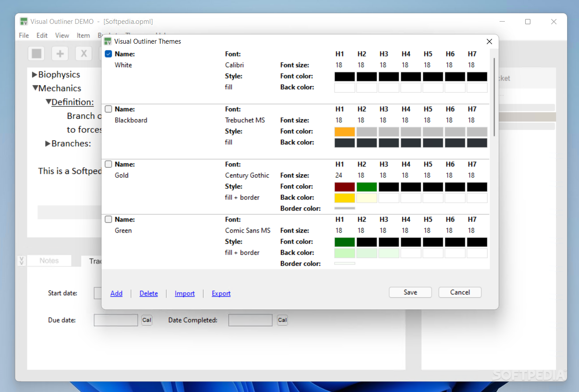Pick Gold border color swatch

(345, 208)
